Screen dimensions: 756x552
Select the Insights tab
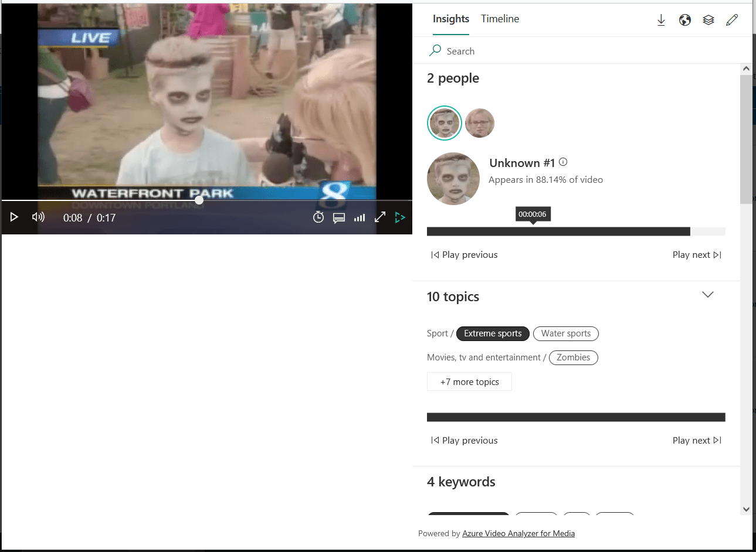pos(450,19)
